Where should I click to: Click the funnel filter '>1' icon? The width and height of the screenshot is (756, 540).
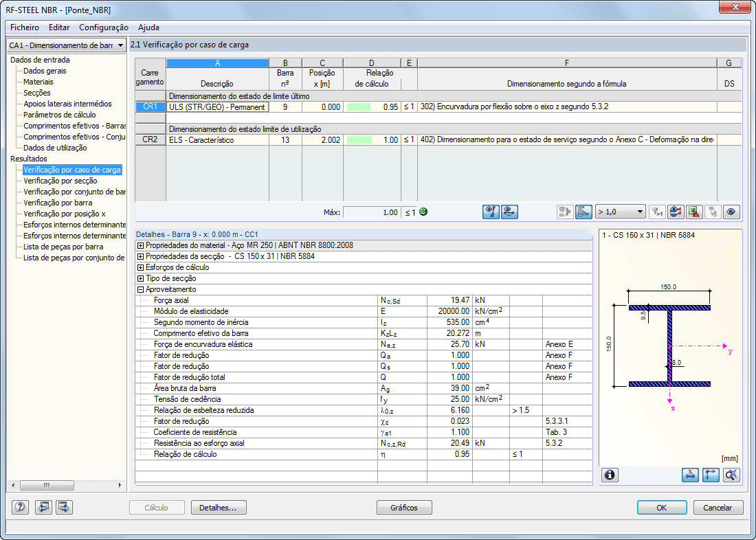pos(656,212)
